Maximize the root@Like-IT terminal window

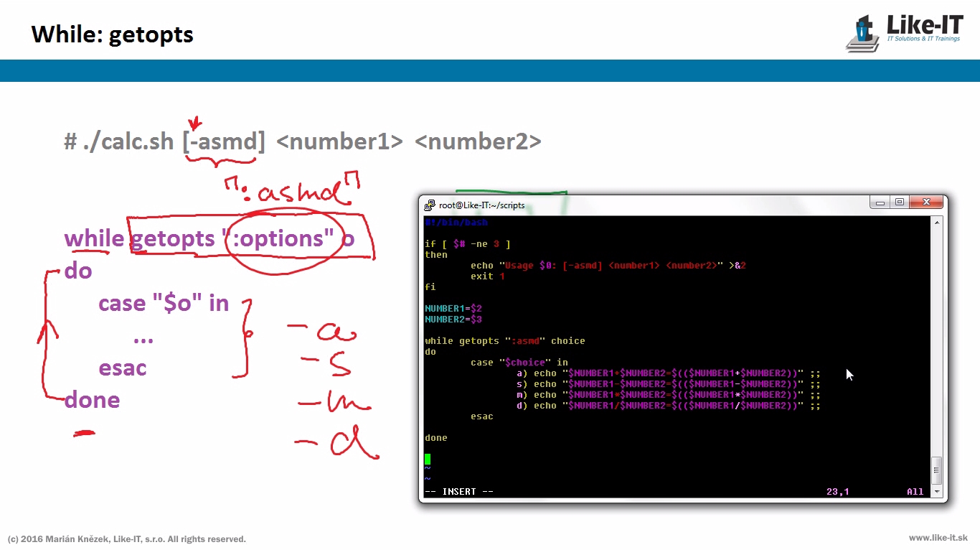[900, 202]
